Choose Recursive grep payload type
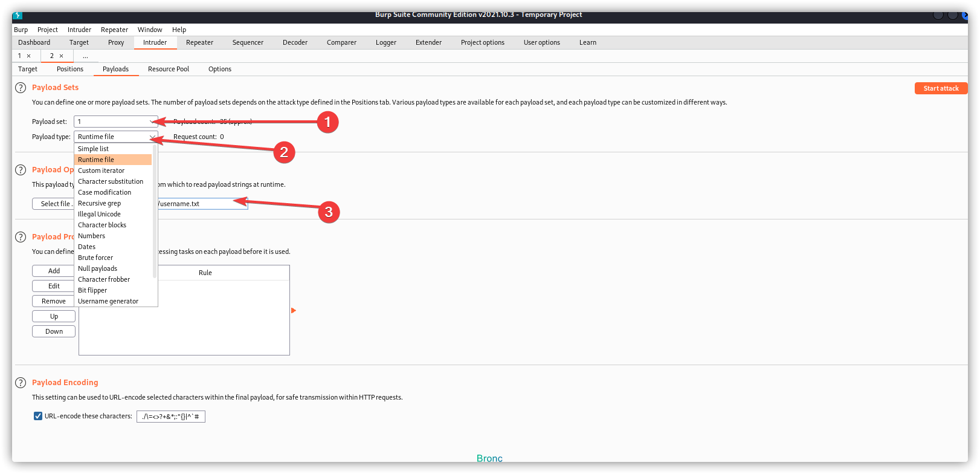This screenshot has width=980, height=474. (x=113, y=203)
